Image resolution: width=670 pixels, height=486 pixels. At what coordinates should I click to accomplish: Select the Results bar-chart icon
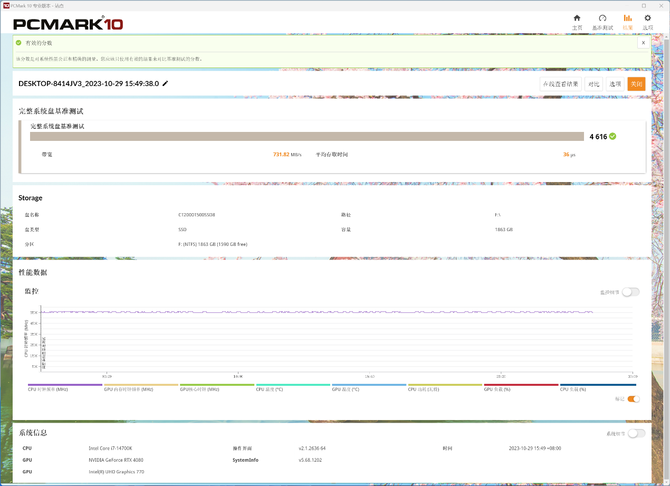pyautogui.click(x=627, y=18)
